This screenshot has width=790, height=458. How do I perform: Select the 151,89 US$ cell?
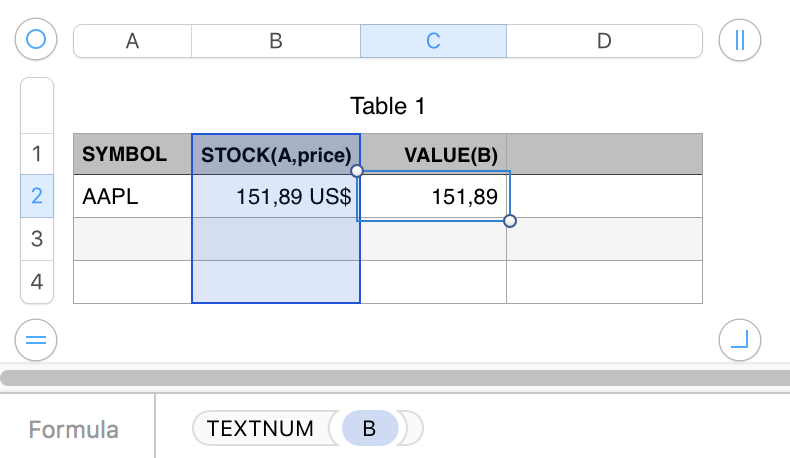click(x=276, y=197)
